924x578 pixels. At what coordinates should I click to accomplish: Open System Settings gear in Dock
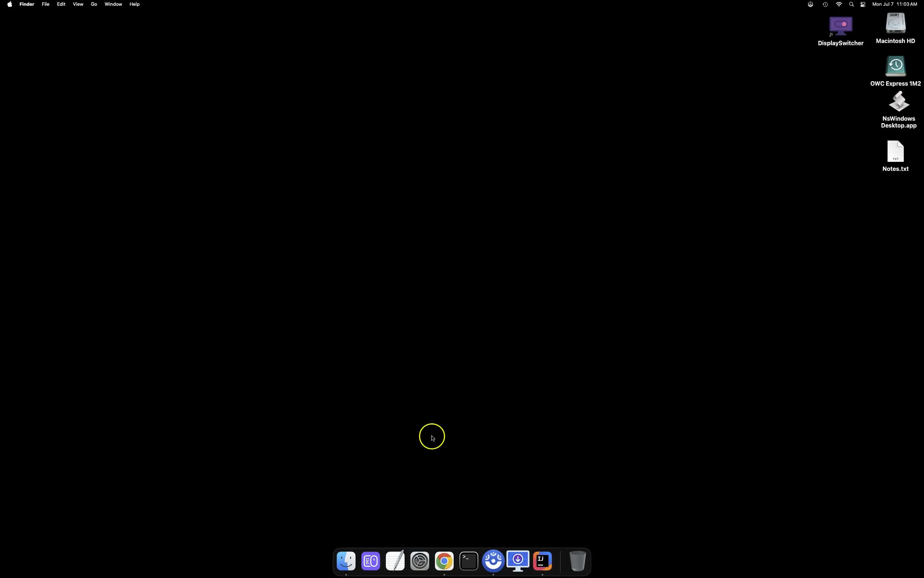click(420, 561)
